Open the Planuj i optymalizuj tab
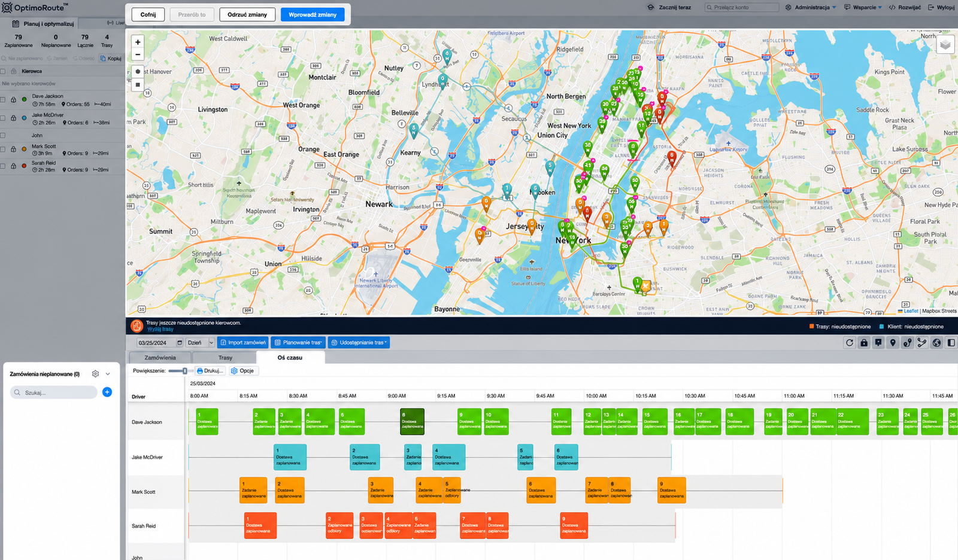The width and height of the screenshot is (958, 560). 43,24
